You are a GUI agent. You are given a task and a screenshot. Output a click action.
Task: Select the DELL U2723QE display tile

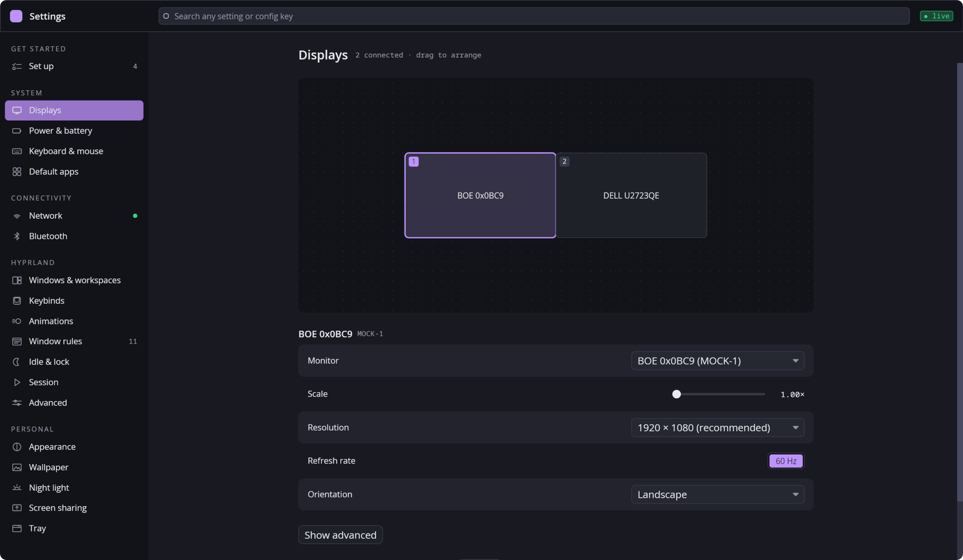pos(631,195)
